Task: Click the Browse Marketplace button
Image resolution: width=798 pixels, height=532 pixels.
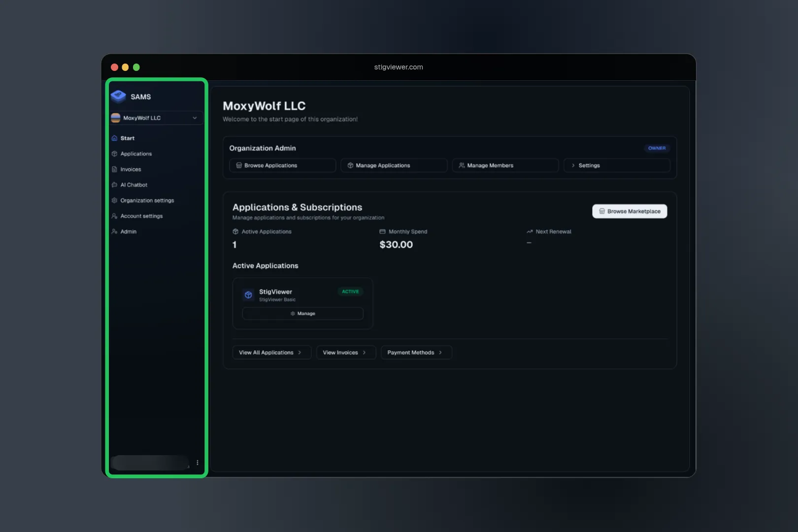Action: [x=630, y=211]
